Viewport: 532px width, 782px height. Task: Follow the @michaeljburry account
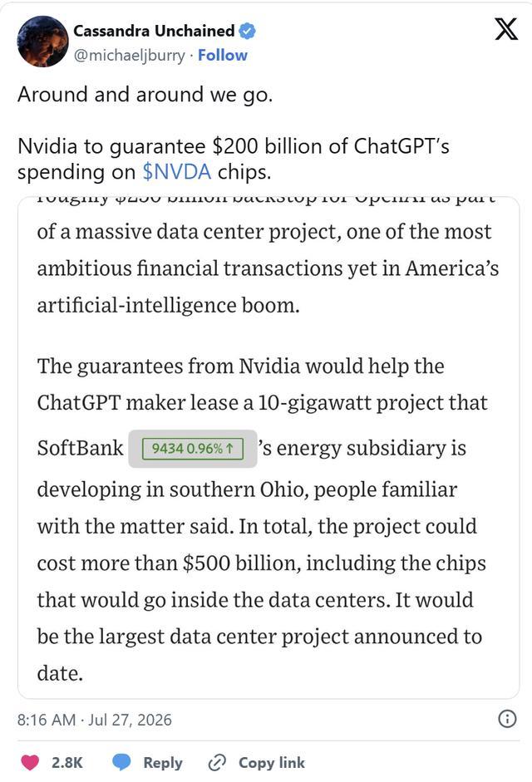coord(223,55)
